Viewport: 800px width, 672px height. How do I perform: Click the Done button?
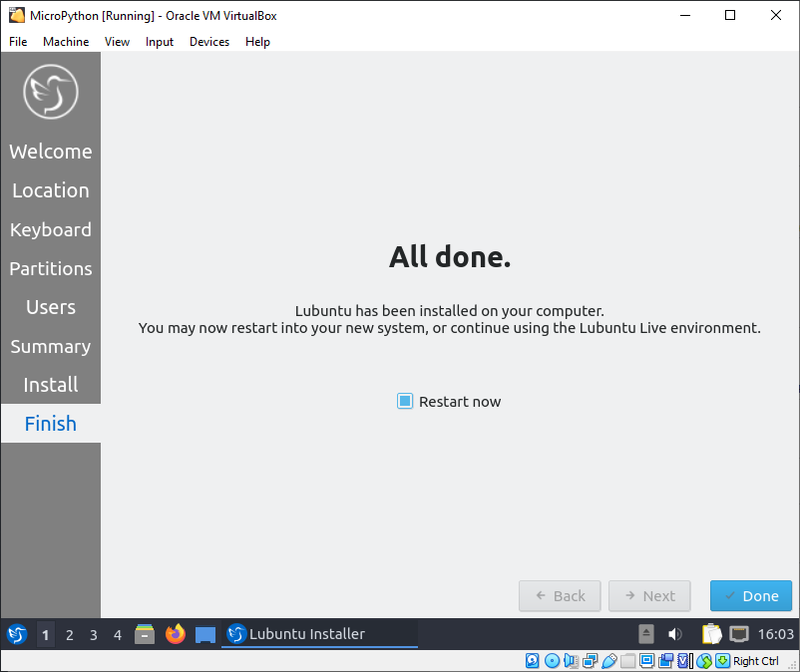(x=751, y=595)
